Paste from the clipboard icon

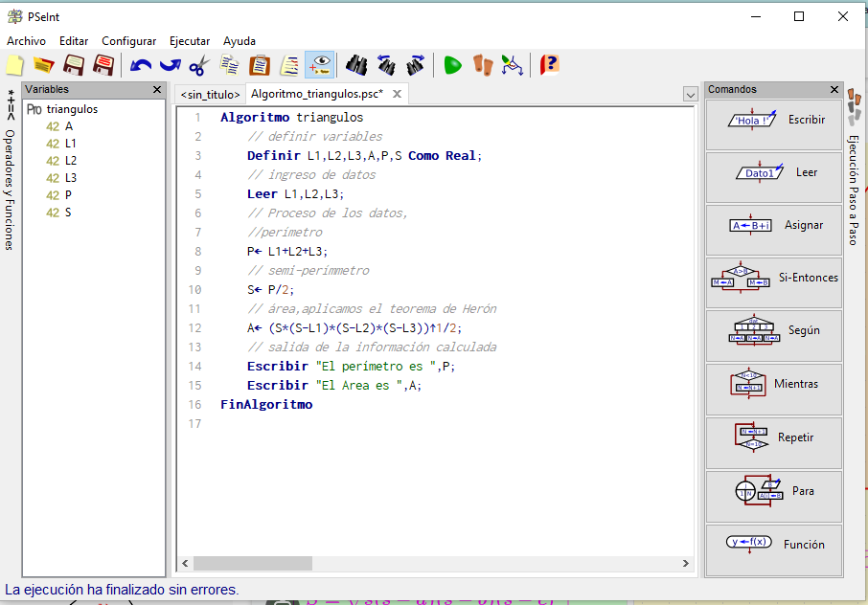coord(259,65)
